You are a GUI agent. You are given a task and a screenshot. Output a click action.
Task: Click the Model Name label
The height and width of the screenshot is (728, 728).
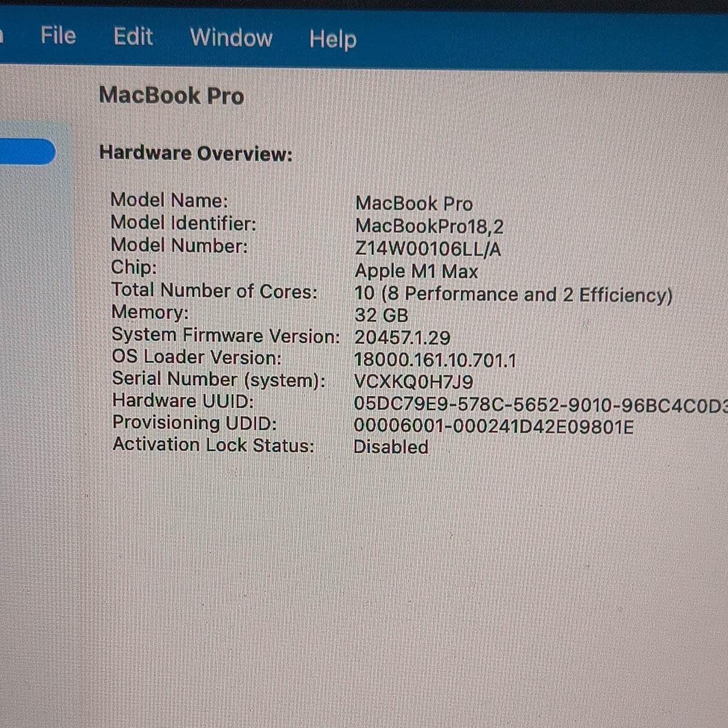(169, 200)
